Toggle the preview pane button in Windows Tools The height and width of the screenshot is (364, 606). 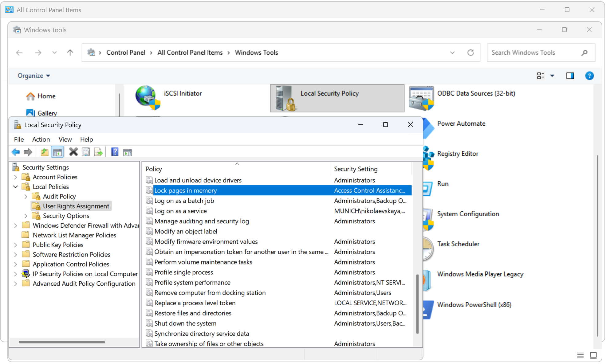point(570,76)
